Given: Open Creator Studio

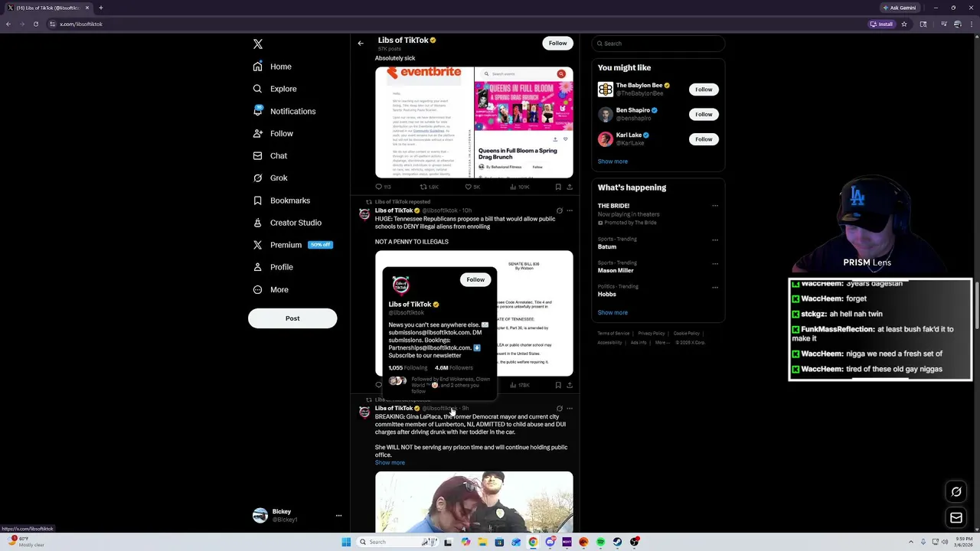Looking at the screenshot, I should tap(287, 223).
